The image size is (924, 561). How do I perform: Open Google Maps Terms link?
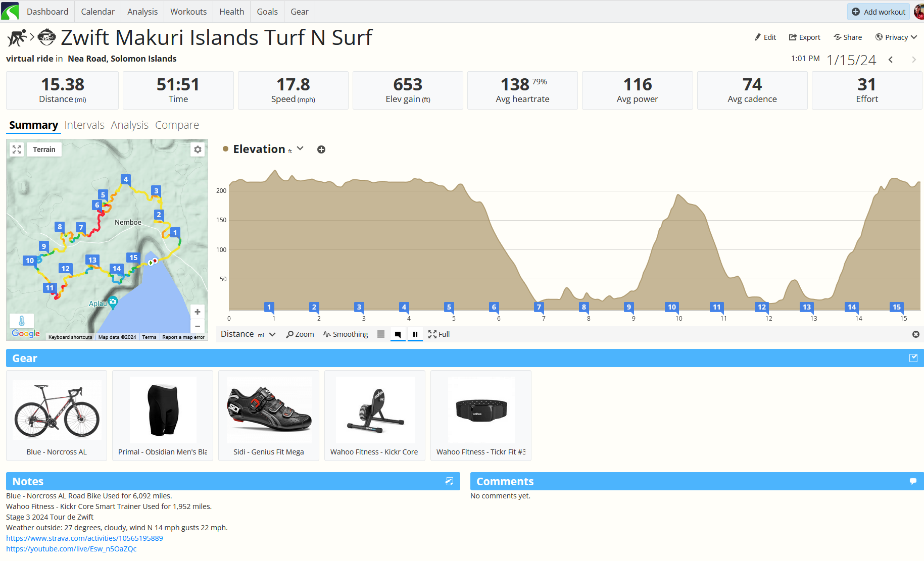[x=149, y=337]
